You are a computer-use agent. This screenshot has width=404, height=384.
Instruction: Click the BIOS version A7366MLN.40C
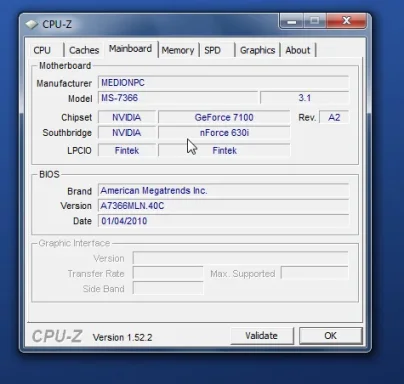(x=223, y=206)
